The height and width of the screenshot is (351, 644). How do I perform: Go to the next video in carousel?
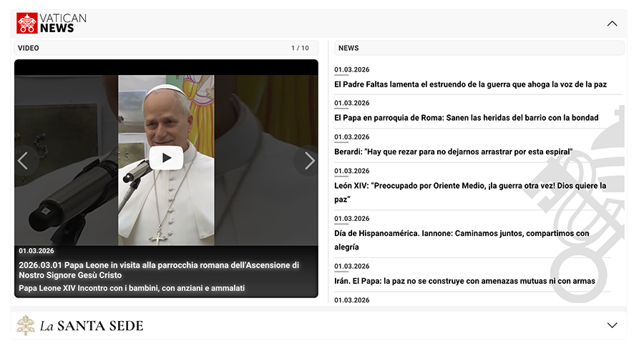pos(309,161)
